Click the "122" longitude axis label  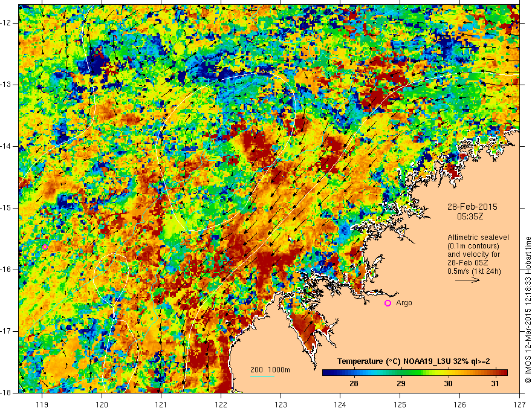[221, 405]
